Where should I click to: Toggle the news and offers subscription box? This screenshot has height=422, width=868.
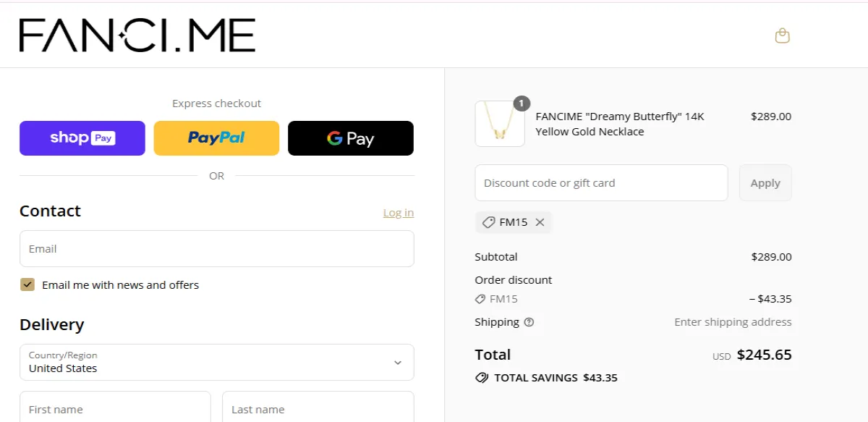tap(27, 284)
